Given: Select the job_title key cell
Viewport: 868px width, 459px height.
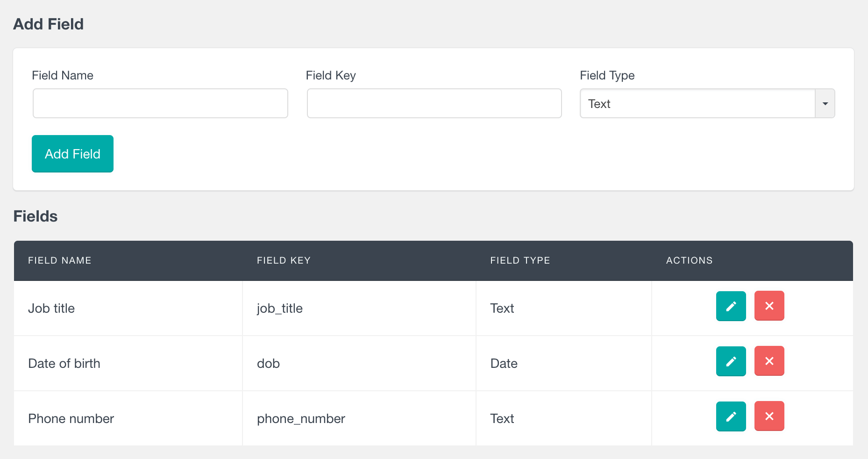Looking at the screenshot, I should tap(280, 308).
